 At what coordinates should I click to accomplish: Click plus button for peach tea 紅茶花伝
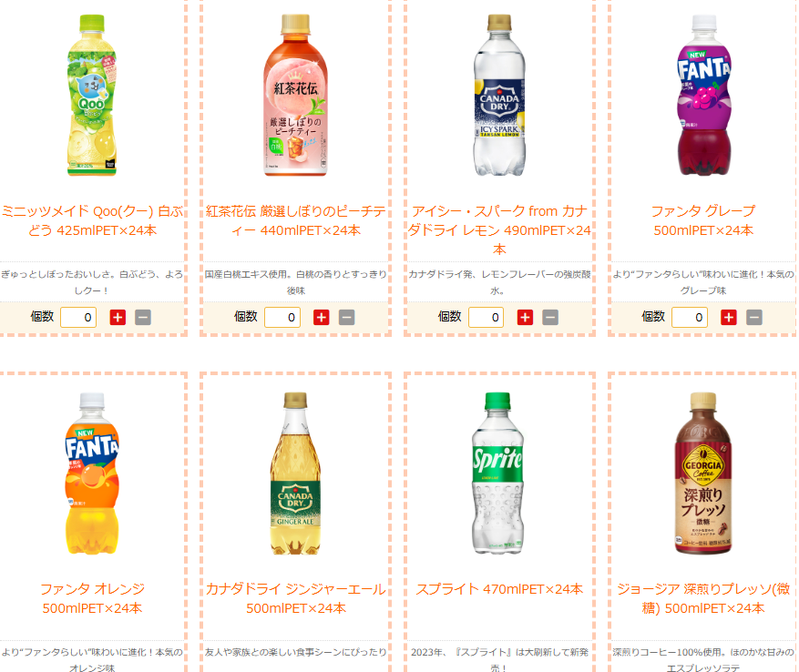point(321,318)
